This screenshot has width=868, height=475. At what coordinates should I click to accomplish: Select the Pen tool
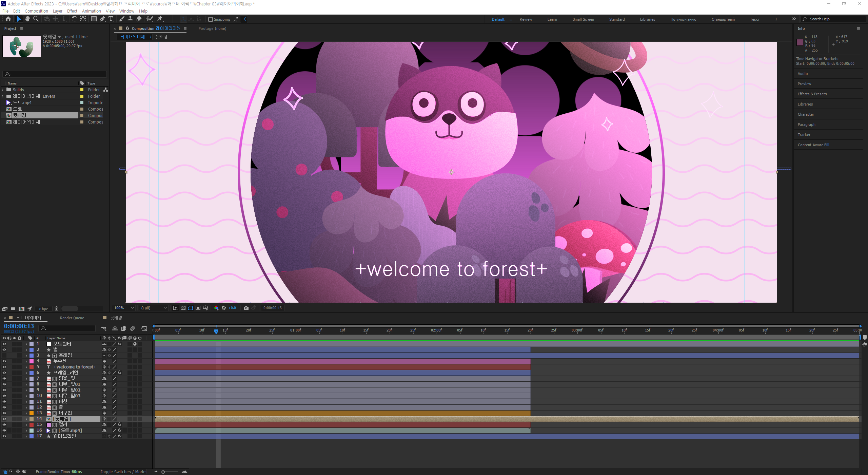(x=102, y=19)
